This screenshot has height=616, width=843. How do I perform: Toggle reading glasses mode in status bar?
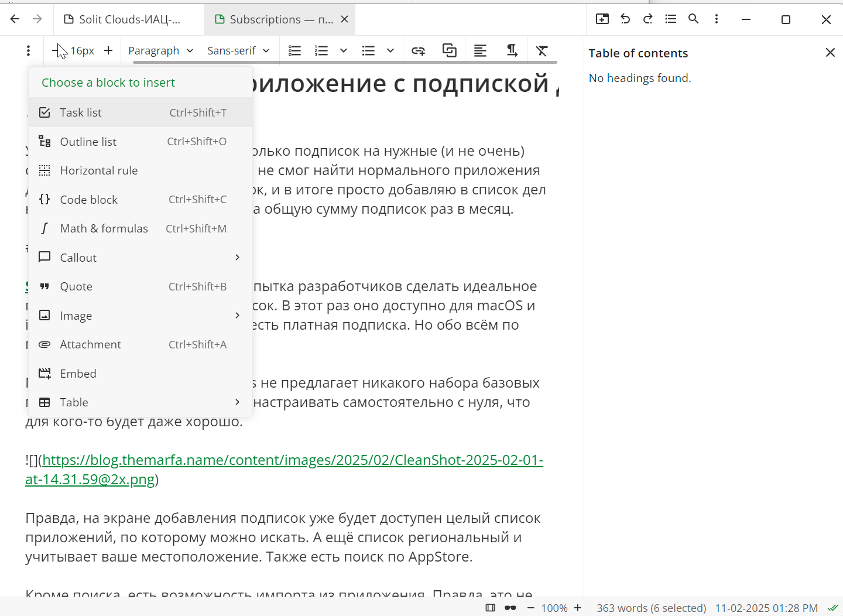(x=510, y=608)
